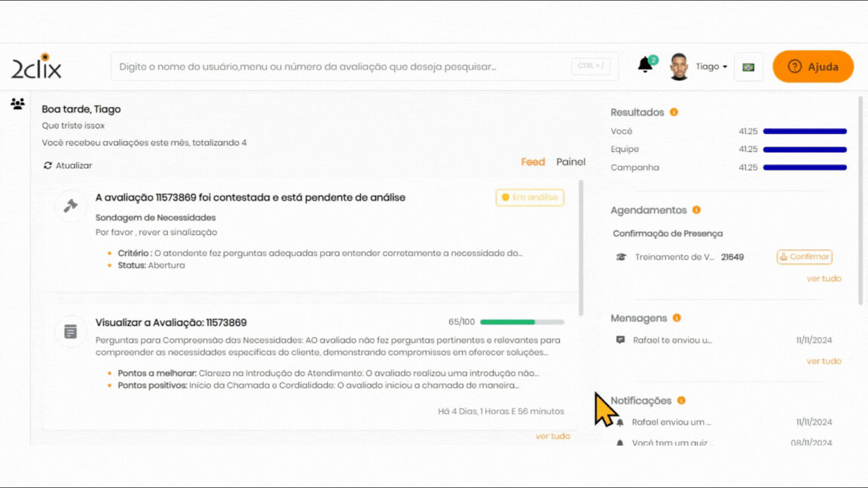Click the Agendamentos info icon
Screen dimensions: 868x488
click(x=696, y=210)
